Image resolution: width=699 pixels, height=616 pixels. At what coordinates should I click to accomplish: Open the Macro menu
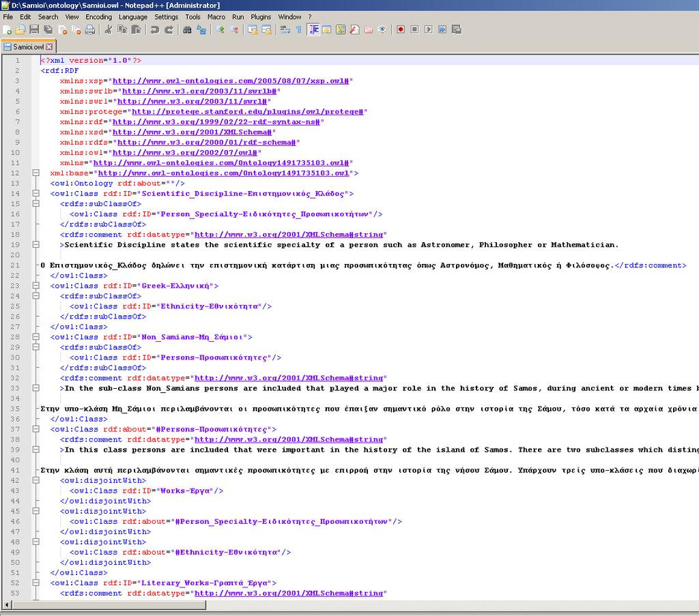216,17
